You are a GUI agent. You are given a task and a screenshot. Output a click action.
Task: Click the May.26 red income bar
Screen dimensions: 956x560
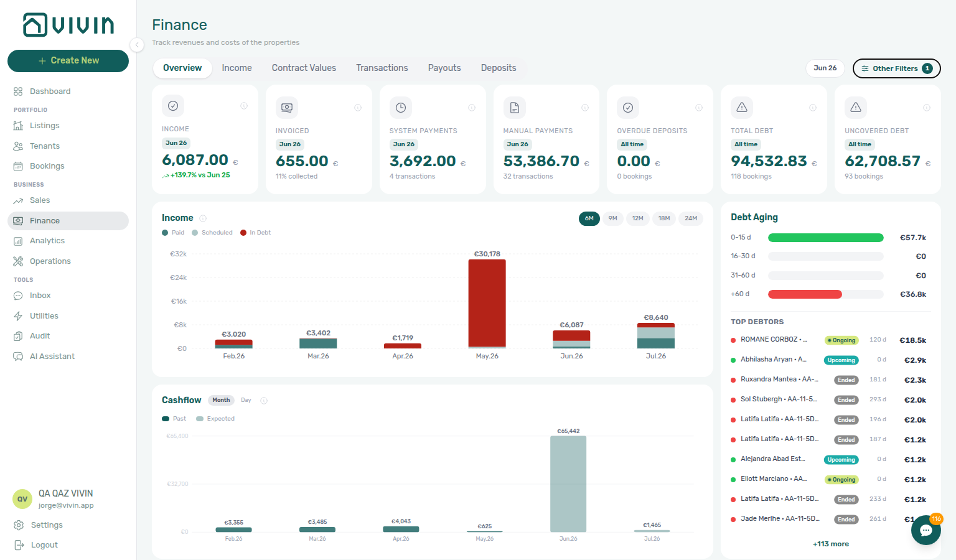click(487, 303)
